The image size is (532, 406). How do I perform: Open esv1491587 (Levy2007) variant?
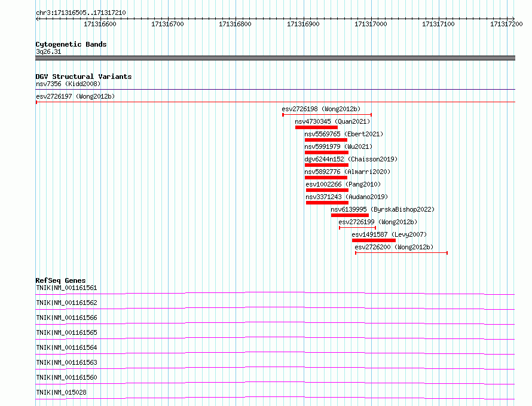389,234
